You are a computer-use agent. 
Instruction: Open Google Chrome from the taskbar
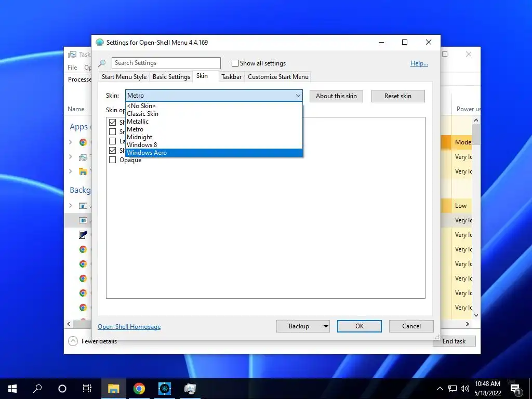[139, 389]
